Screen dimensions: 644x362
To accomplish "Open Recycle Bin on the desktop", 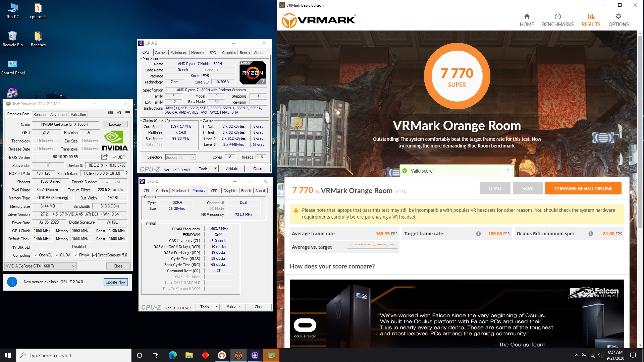I will pos(12,39).
